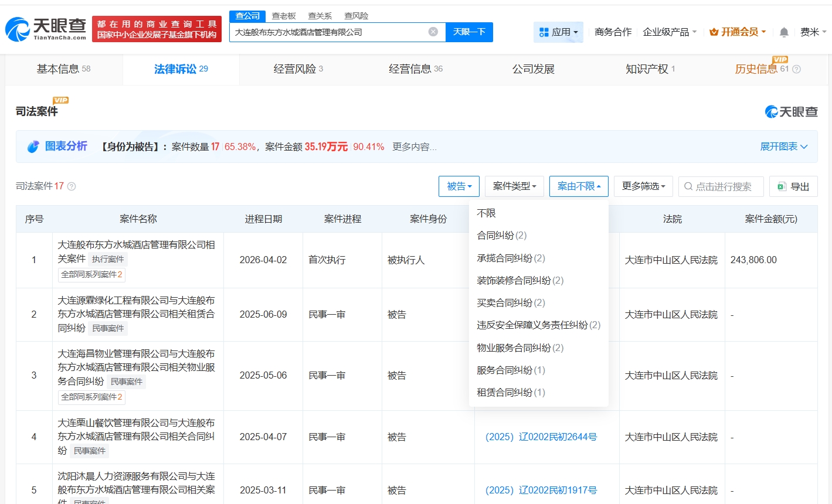Open the 经营信息 tab
Viewport: 832px width, 504px height.
416,69
